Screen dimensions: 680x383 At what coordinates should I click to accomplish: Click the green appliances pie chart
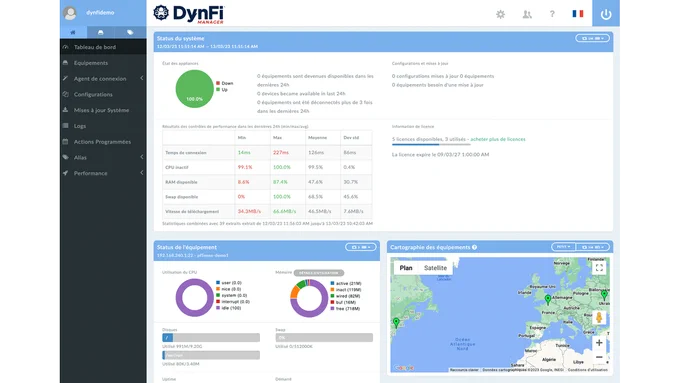(x=194, y=88)
